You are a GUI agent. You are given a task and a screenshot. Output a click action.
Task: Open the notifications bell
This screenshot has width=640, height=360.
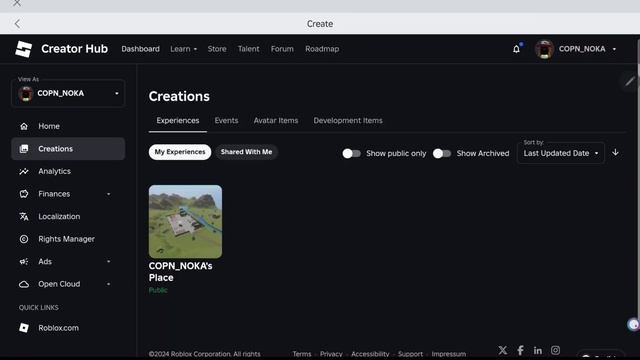coord(516,49)
